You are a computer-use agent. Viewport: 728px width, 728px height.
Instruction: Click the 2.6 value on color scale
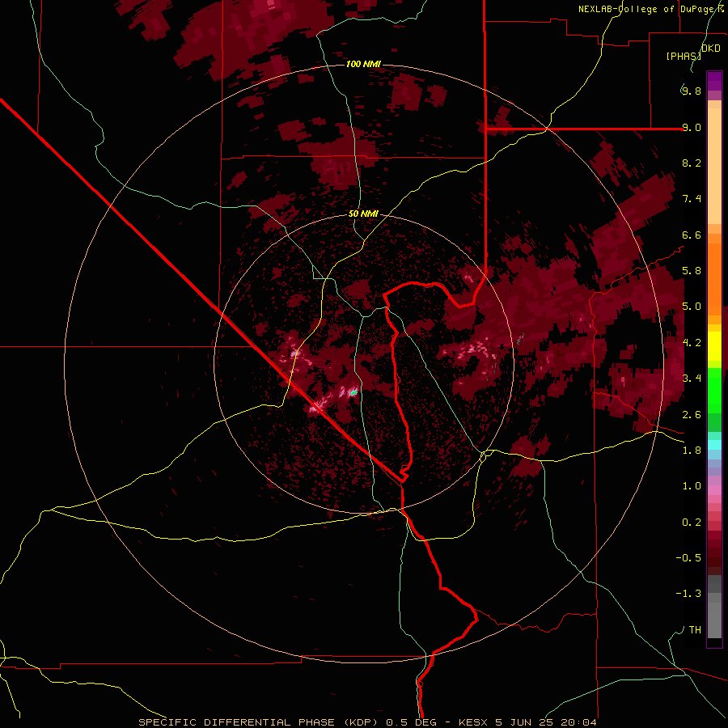click(692, 415)
